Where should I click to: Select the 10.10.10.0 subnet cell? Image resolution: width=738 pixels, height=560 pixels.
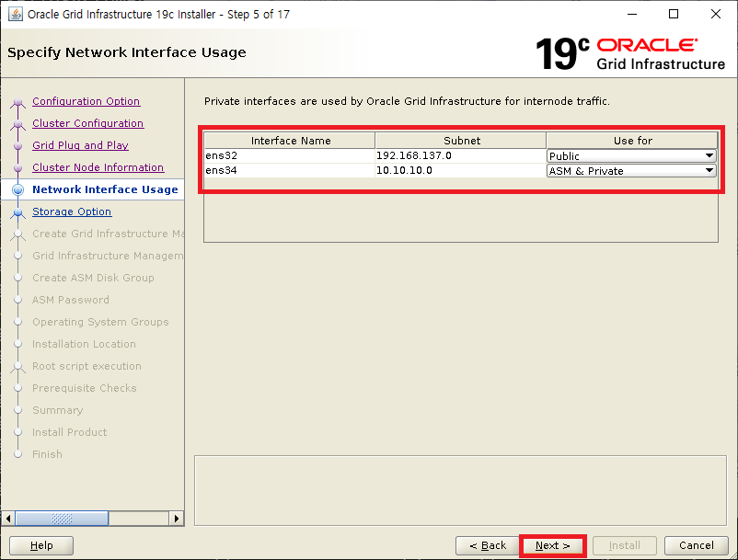[461, 170]
